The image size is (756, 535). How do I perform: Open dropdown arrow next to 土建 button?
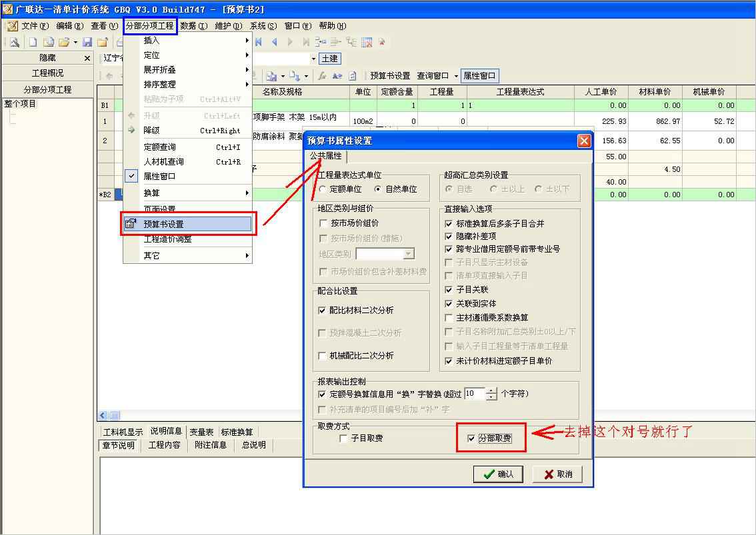(313, 59)
